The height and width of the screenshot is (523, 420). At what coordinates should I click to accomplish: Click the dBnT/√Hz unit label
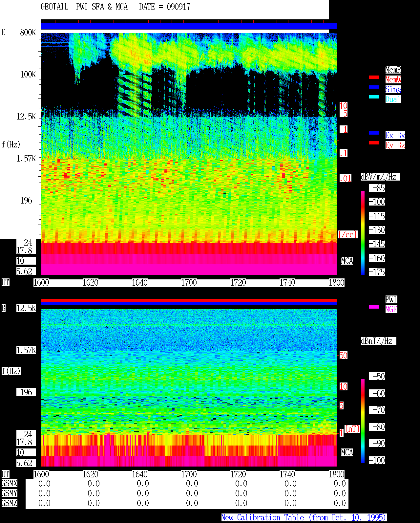[378, 341]
